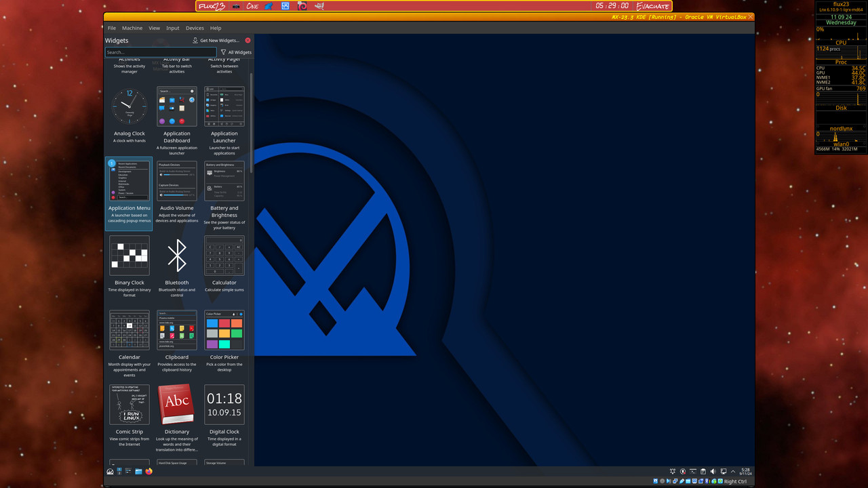Click the Debian swirl icon on top bar

click(x=302, y=6)
